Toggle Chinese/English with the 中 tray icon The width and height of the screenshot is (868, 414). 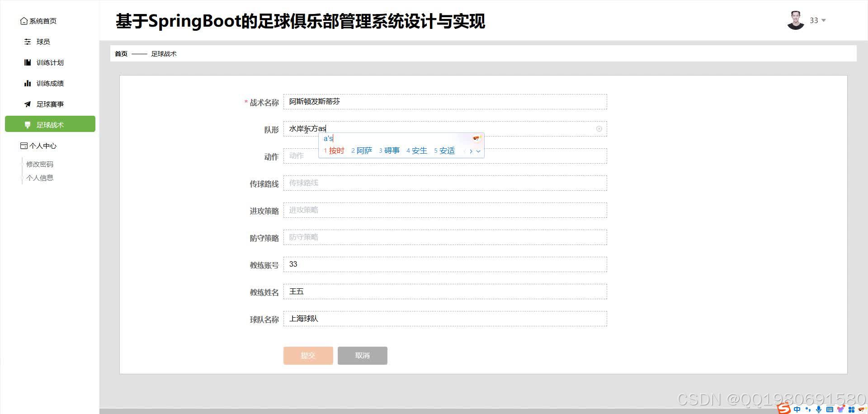tap(797, 409)
